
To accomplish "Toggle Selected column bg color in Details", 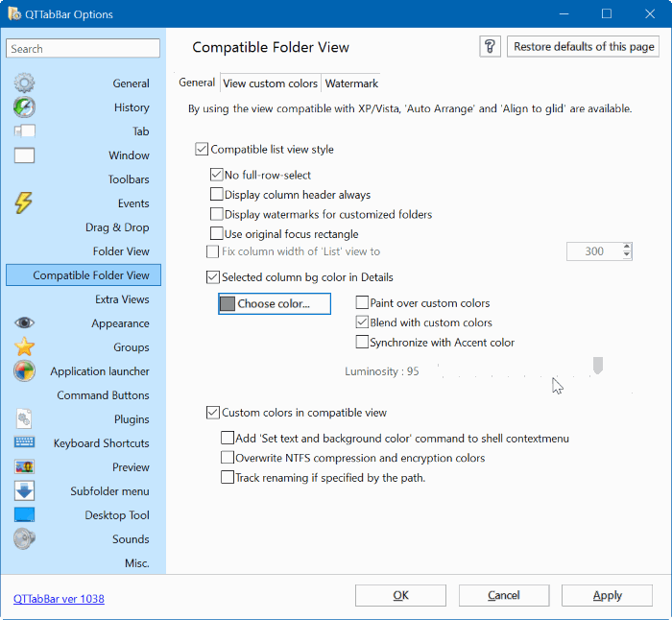I will 213,277.
